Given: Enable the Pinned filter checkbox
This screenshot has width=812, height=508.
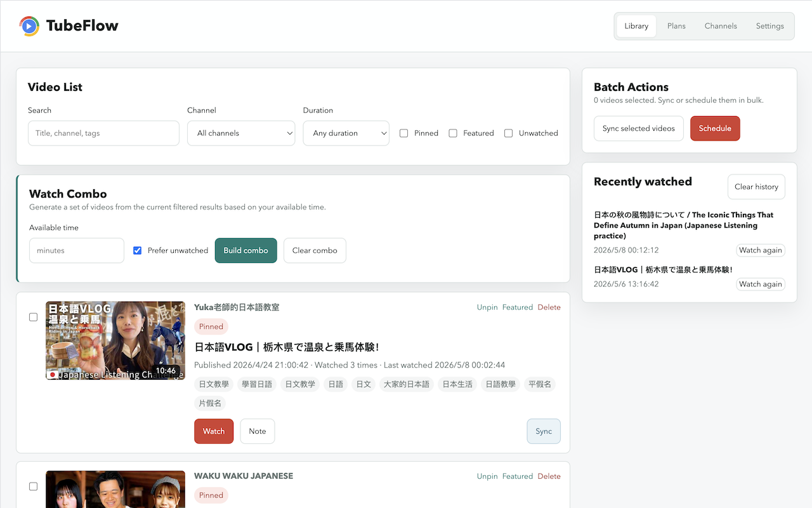Looking at the screenshot, I should coord(403,133).
